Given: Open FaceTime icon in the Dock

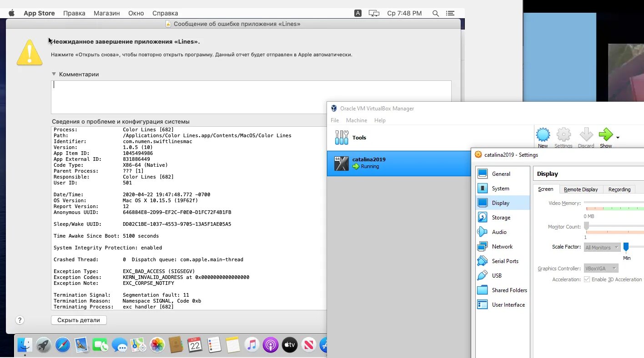Looking at the screenshot, I should pos(100,345).
